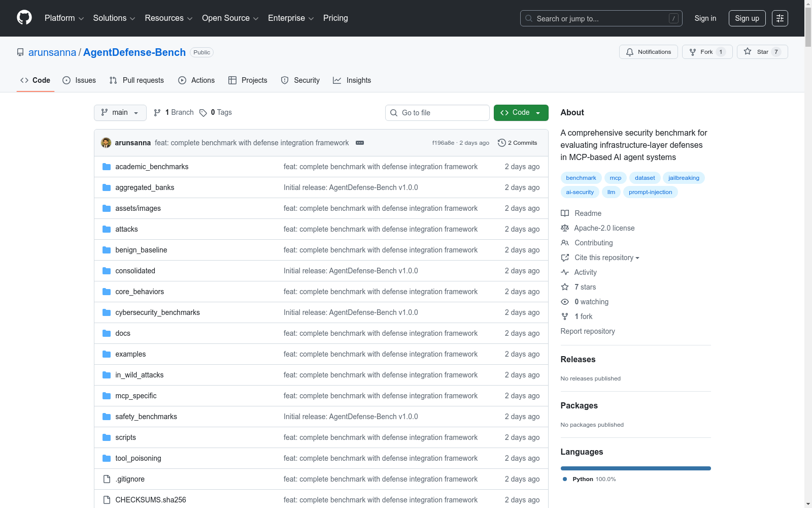Click the star icon beside 7 stars

(x=565, y=287)
